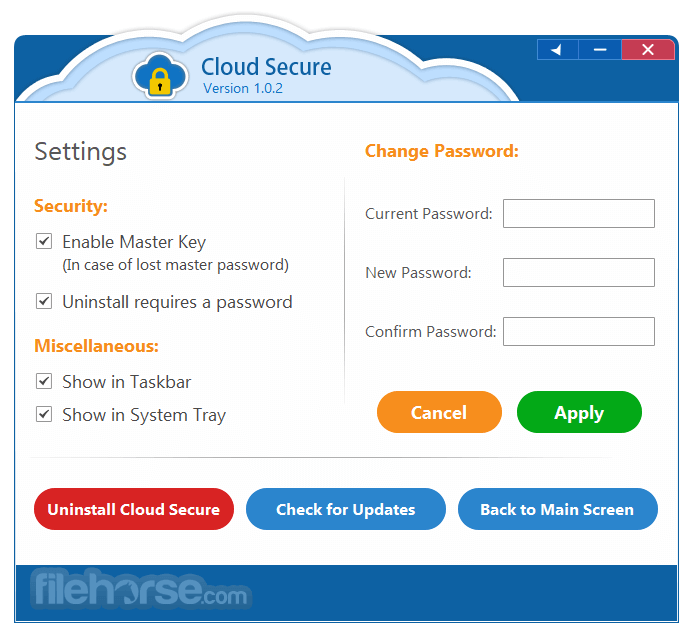Check for Updates
Viewport: 694px width, 640px height.
tap(345, 509)
